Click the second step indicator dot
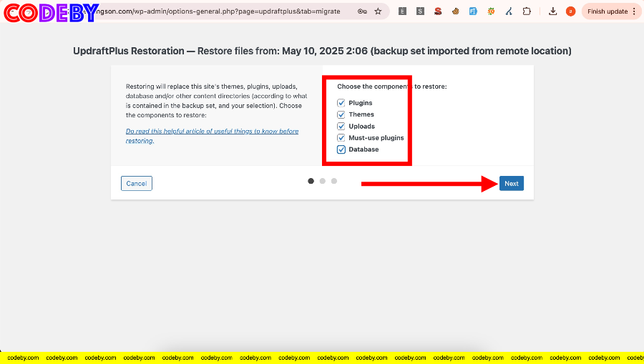644x364 pixels. [x=323, y=181]
